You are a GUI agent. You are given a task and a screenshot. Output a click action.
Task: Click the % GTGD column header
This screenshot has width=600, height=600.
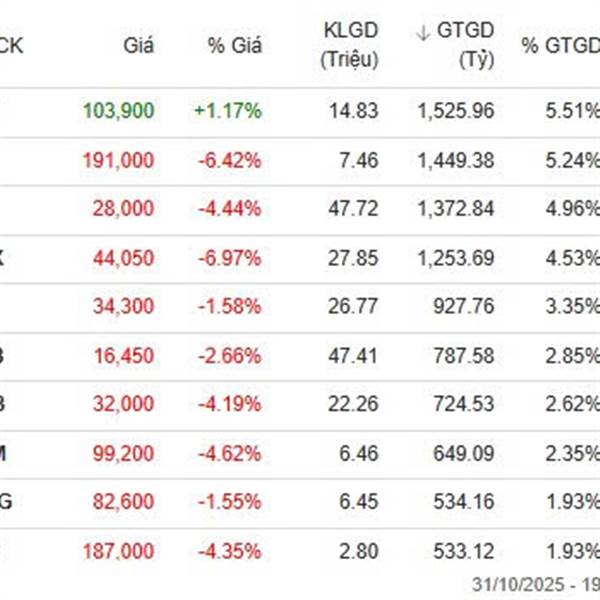pyautogui.click(x=560, y=45)
